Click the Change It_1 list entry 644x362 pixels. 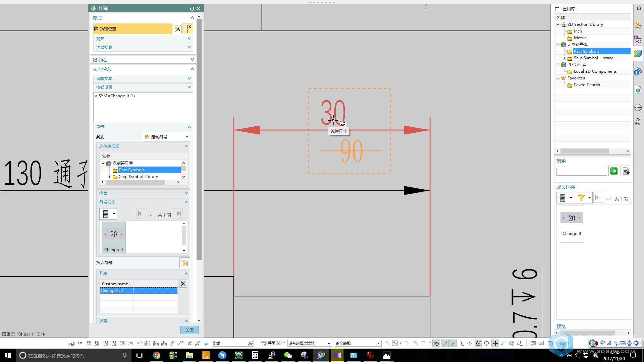(139, 290)
